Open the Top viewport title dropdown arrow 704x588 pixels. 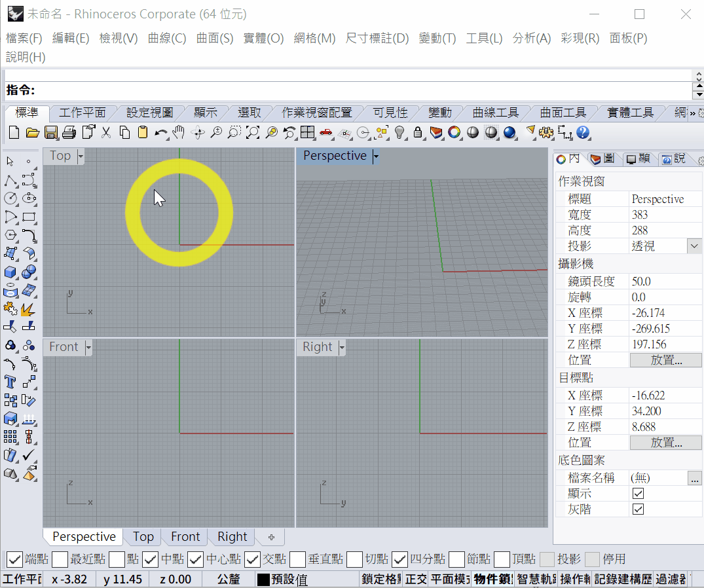(x=81, y=156)
